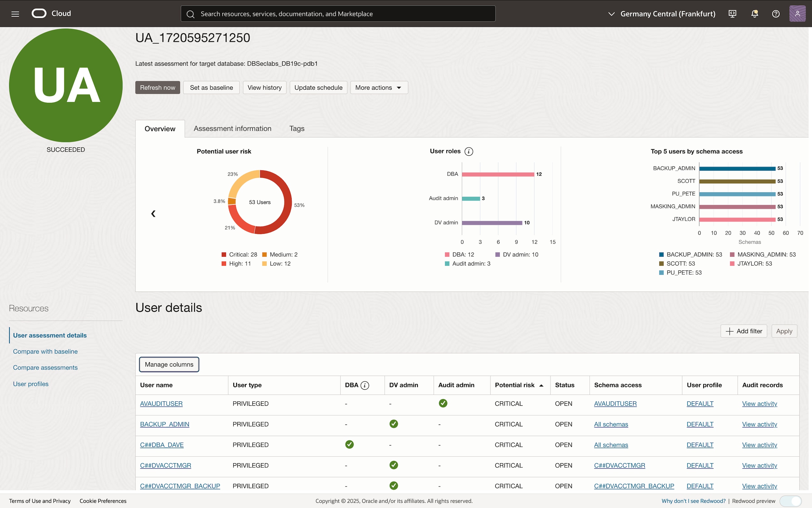Click the User roles info icon
The image size is (812, 508).
click(x=469, y=151)
